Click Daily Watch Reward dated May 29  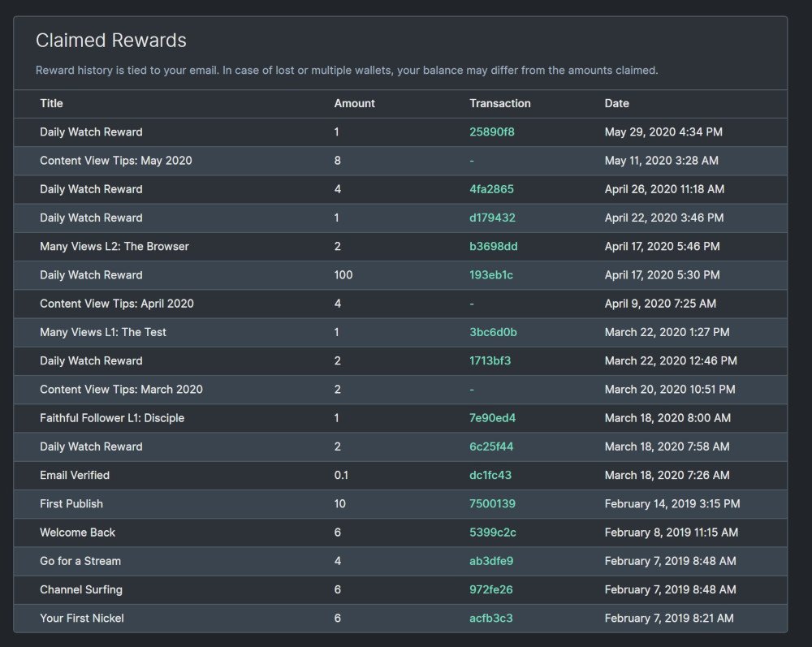pos(91,132)
